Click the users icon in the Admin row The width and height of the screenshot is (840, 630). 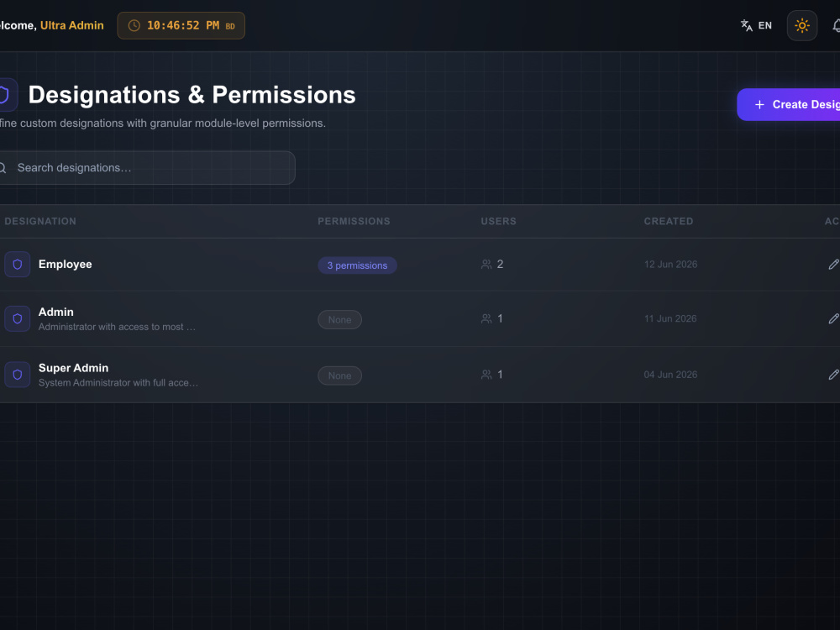click(x=486, y=318)
